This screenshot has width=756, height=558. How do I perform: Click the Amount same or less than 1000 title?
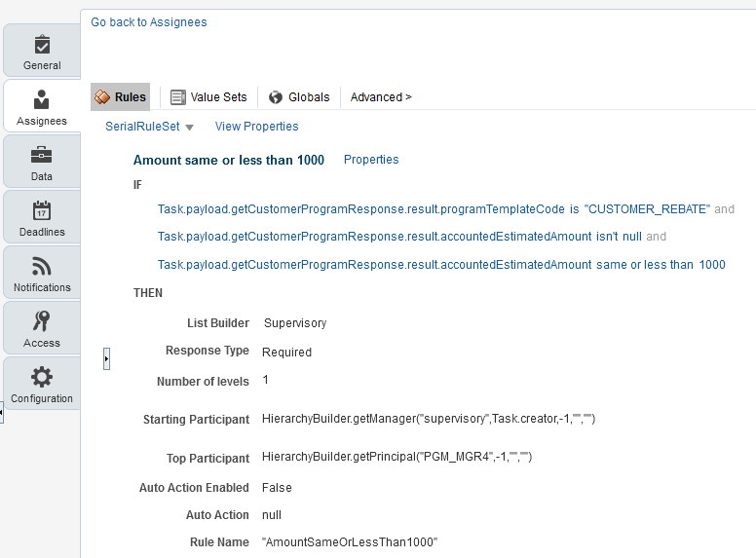click(229, 160)
